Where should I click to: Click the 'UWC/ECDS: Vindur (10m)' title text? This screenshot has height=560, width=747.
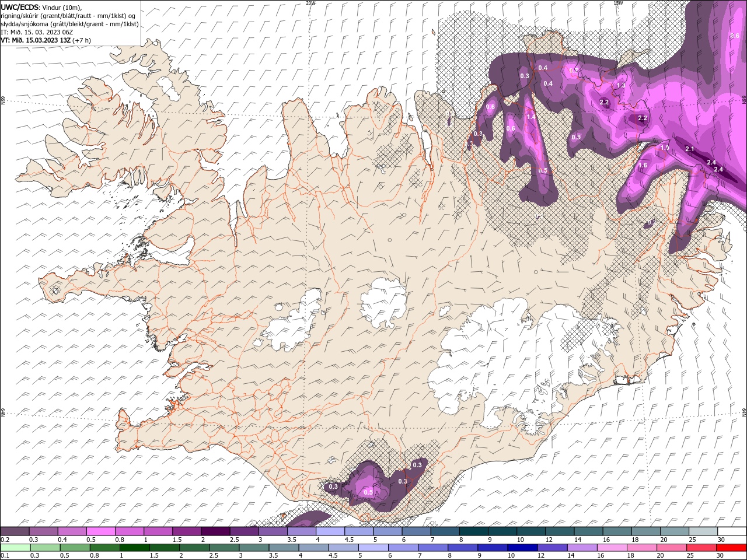point(41,7)
